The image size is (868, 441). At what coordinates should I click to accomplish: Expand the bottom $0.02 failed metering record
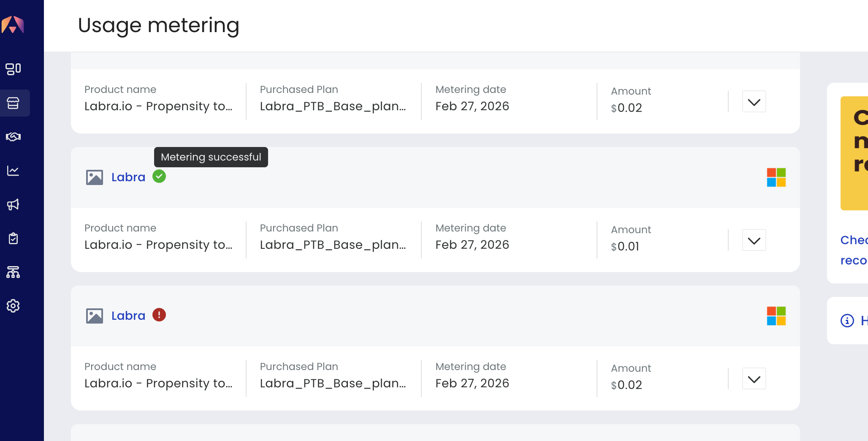754,379
